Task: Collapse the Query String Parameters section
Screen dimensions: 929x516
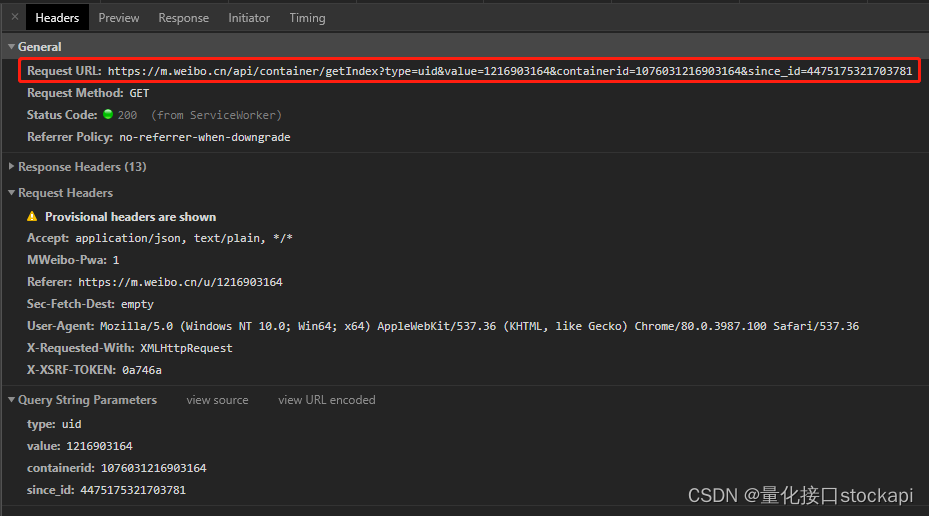Action: click(x=11, y=400)
